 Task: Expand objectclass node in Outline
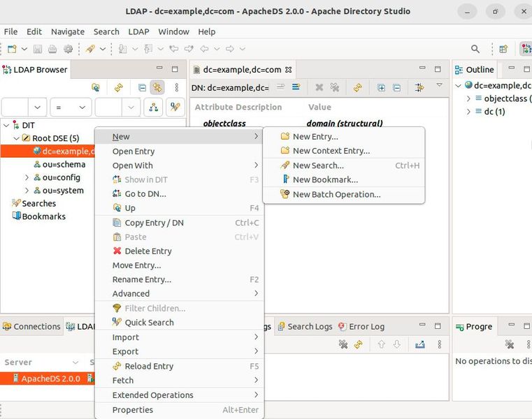tap(468, 98)
